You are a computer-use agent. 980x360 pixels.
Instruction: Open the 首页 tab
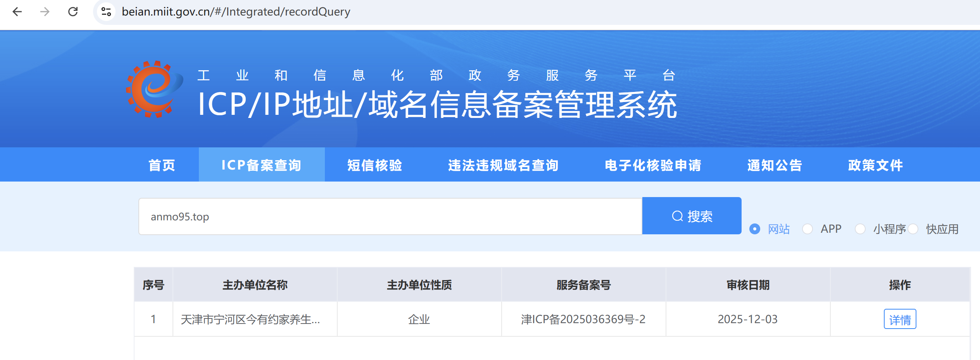coord(162,165)
